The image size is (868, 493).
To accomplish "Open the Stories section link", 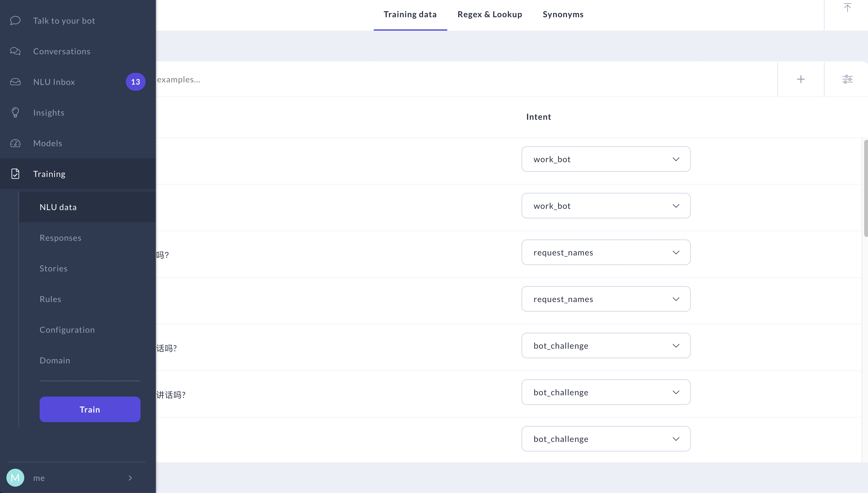I will pyautogui.click(x=54, y=269).
